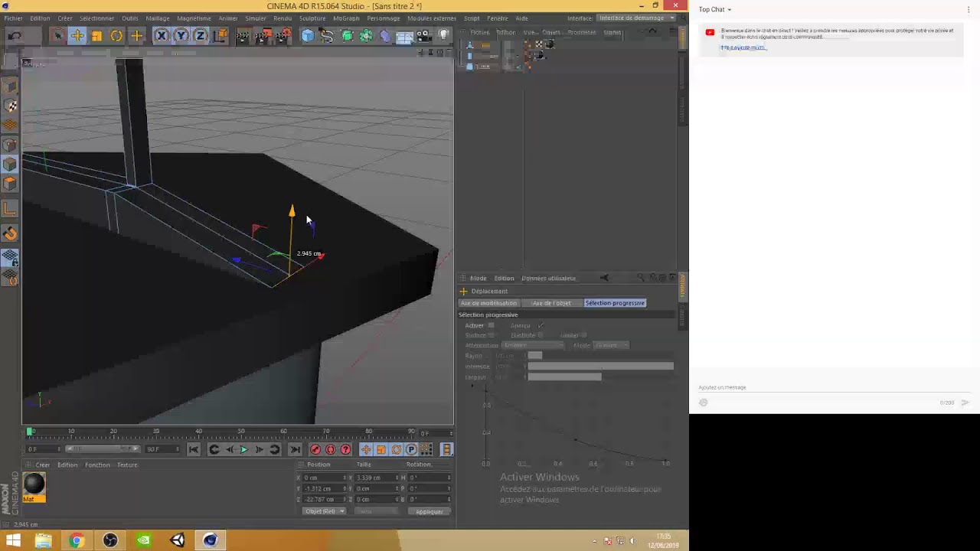Open the spline pen tool icon
This screenshot has height=551, width=980.
[327, 35]
